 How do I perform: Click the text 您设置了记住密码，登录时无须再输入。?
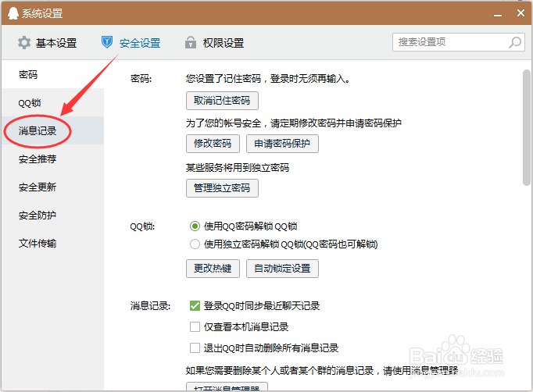[268, 79]
